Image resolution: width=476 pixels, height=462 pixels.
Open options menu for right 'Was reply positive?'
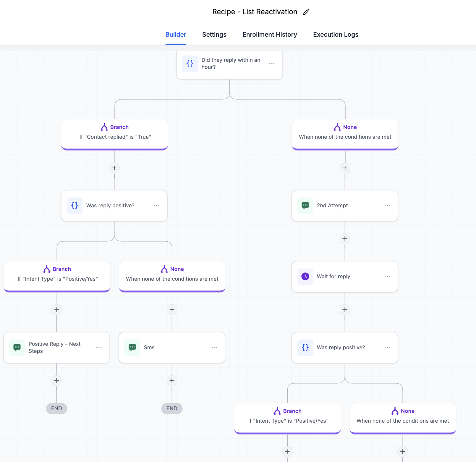click(387, 348)
